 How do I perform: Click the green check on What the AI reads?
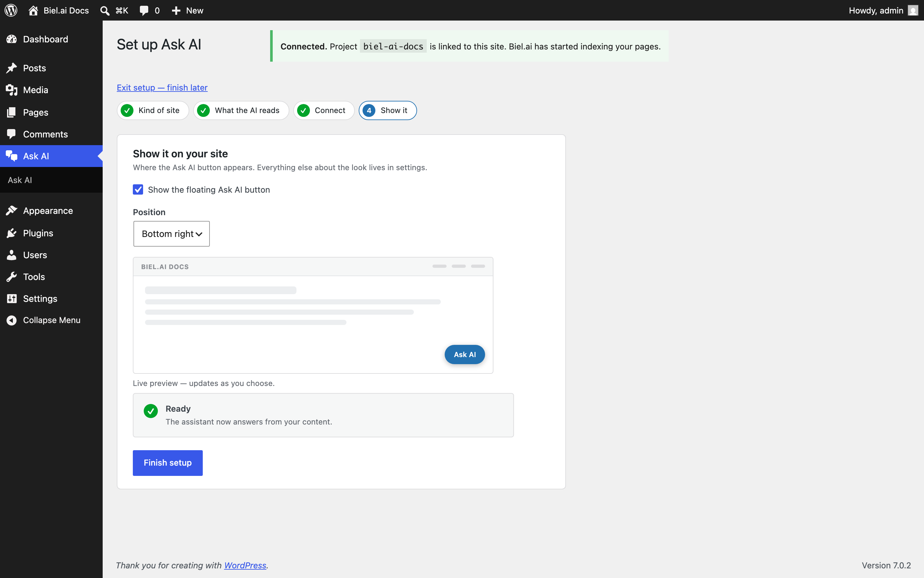point(203,110)
